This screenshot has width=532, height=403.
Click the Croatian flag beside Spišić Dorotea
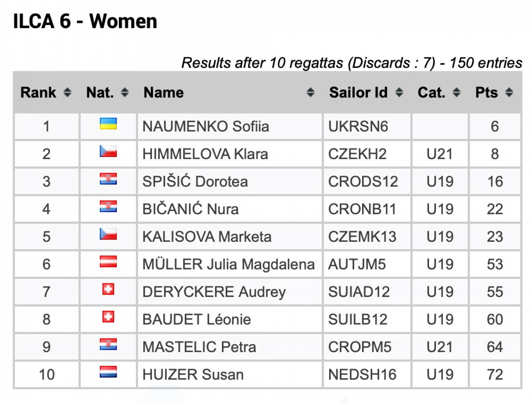coord(108,179)
